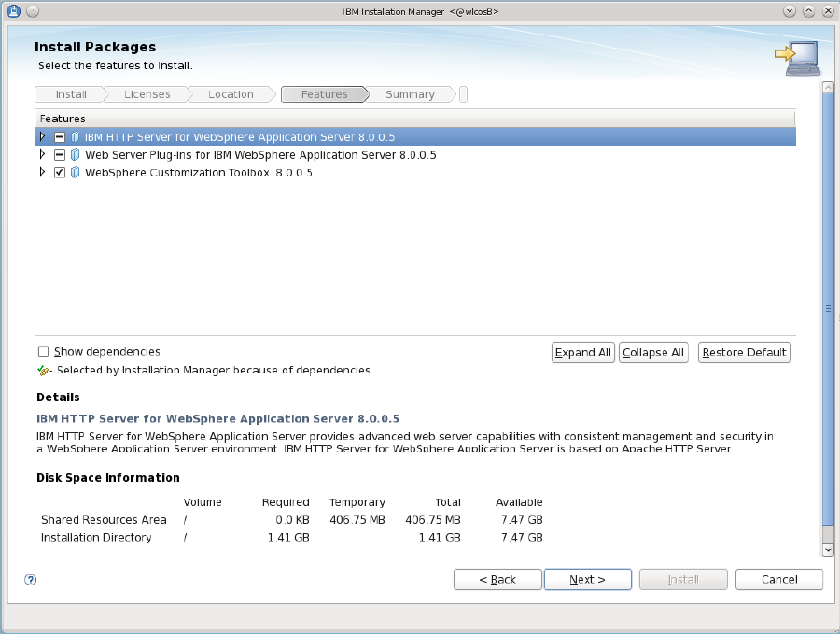Click the Expand All button
The width and height of the screenshot is (840, 634).
pos(582,352)
